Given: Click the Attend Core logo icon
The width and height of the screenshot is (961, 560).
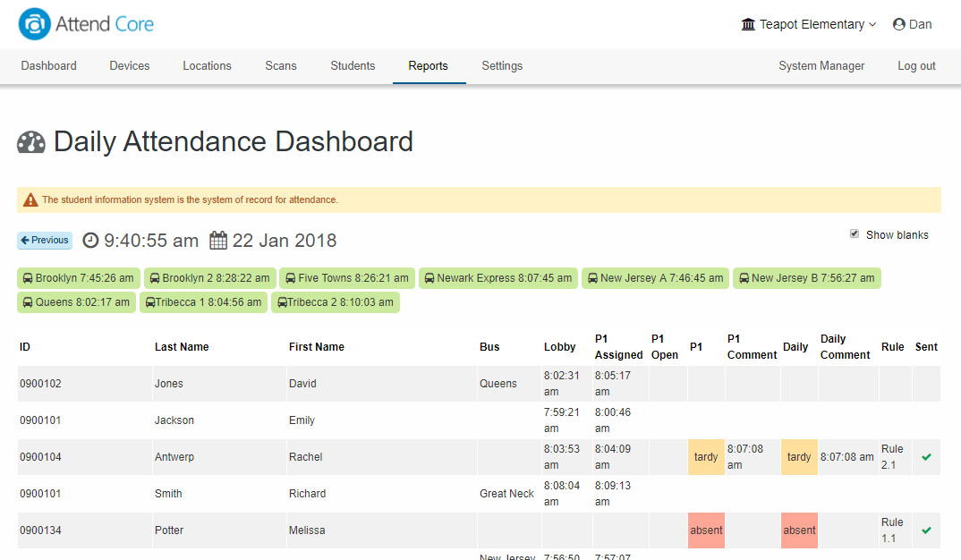Looking at the screenshot, I should point(34,24).
